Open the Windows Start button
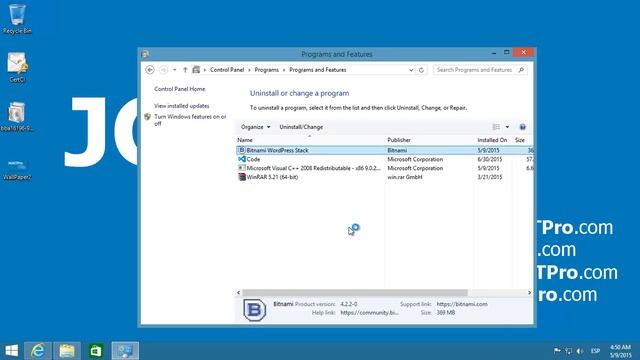This screenshot has width=640, height=360. click(11, 351)
